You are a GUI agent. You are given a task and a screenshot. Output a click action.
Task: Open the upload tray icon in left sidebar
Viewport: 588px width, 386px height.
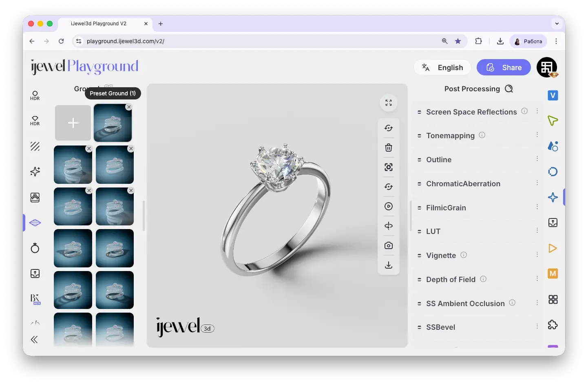(35, 274)
